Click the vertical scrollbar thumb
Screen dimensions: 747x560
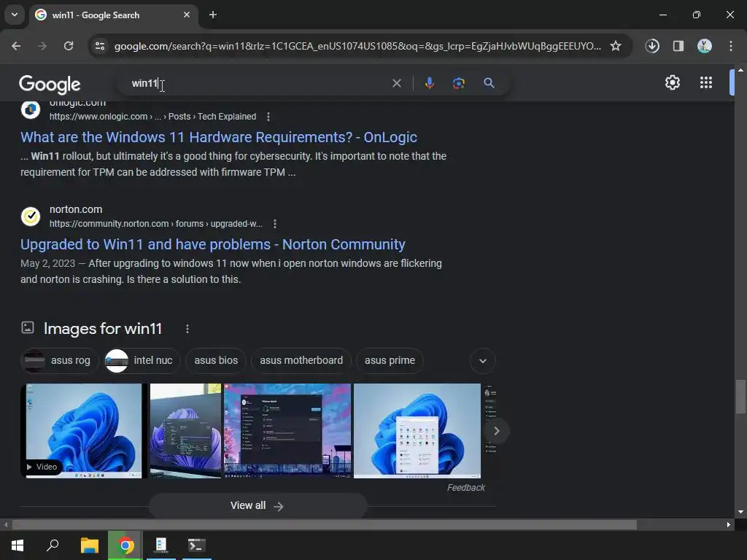coord(740,397)
